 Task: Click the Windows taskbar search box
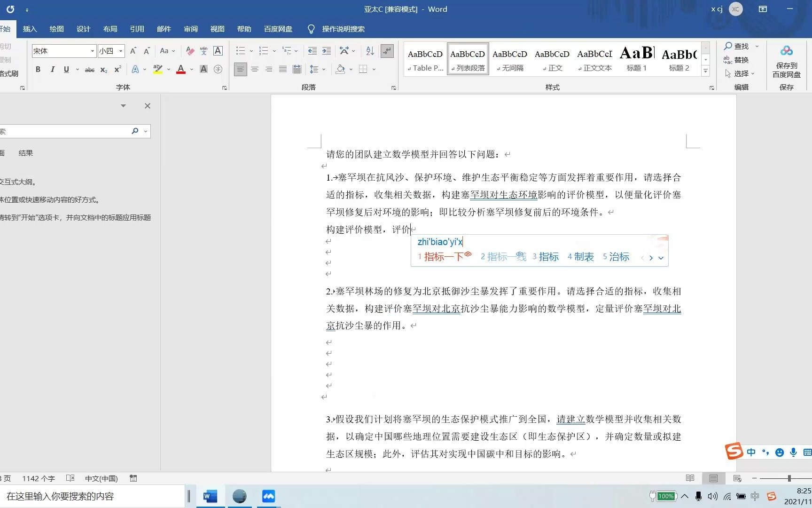[x=92, y=496]
